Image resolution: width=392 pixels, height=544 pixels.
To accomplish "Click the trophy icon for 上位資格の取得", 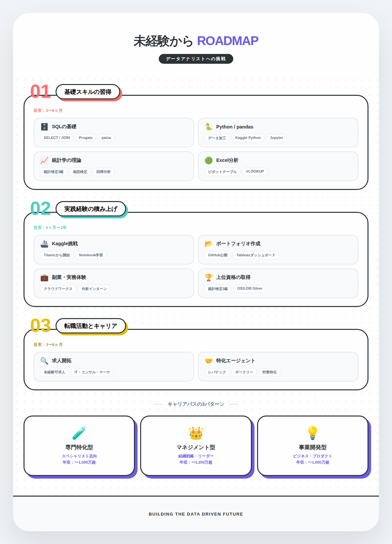I will 209,278.
